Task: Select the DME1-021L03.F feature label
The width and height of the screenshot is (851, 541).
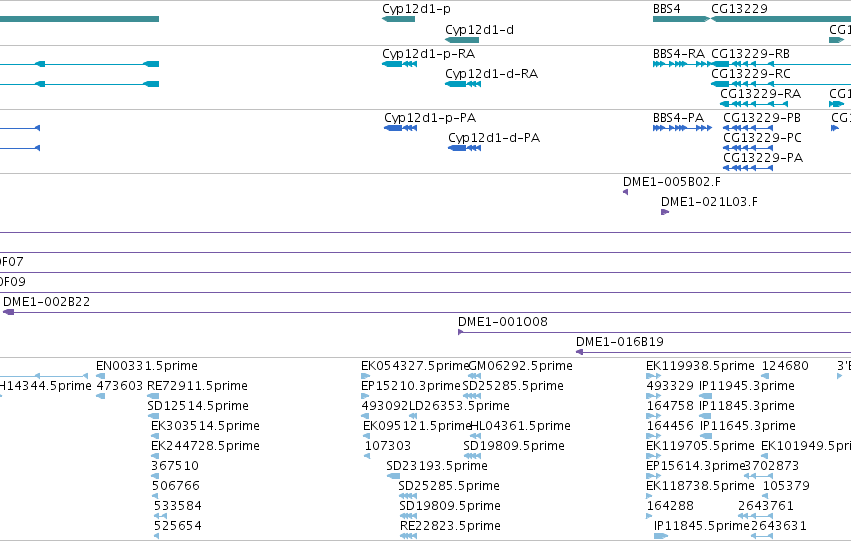Action: (x=709, y=202)
